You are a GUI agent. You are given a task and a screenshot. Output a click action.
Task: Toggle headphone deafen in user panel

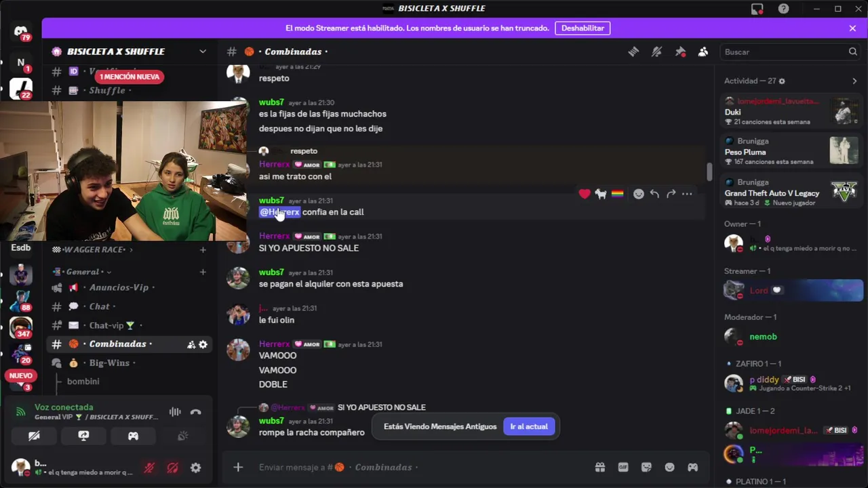click(x=173, y=468)
